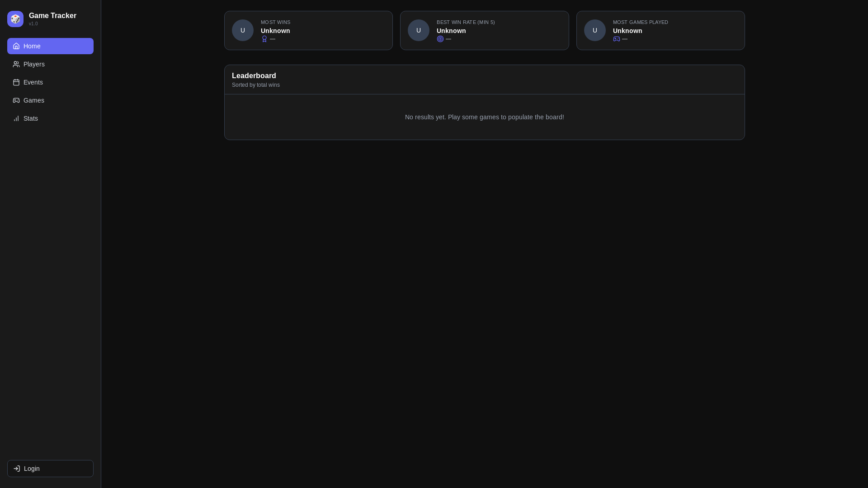
Task: Click the Game Tracker title text
Action: 52,16
